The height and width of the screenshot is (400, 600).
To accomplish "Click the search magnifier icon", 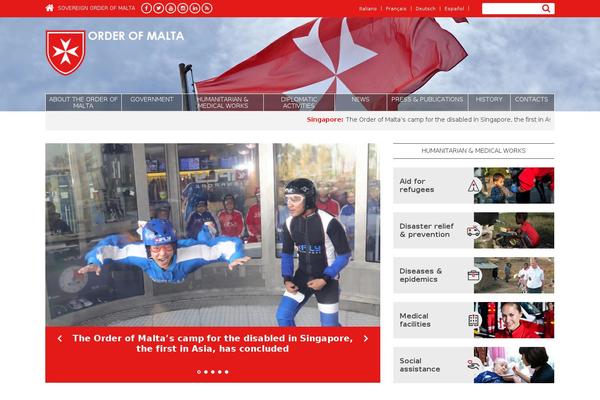I will tap(546, 8).
